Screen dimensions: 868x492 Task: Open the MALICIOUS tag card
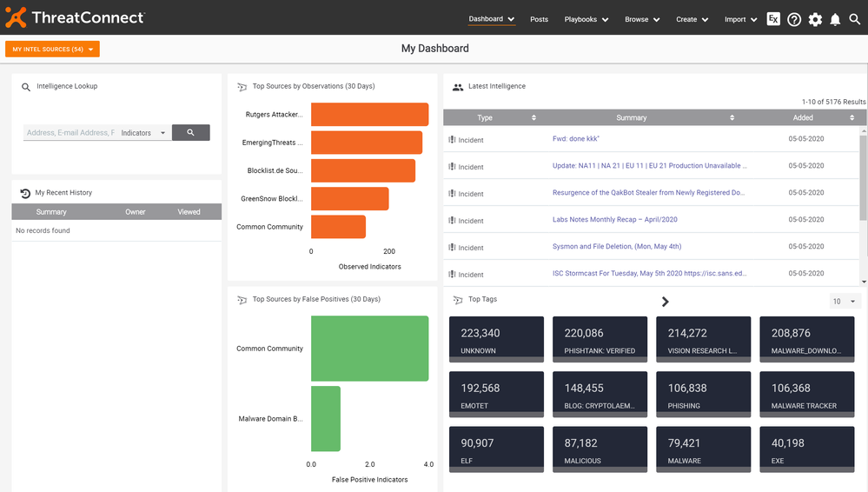(x=600, y=449)
